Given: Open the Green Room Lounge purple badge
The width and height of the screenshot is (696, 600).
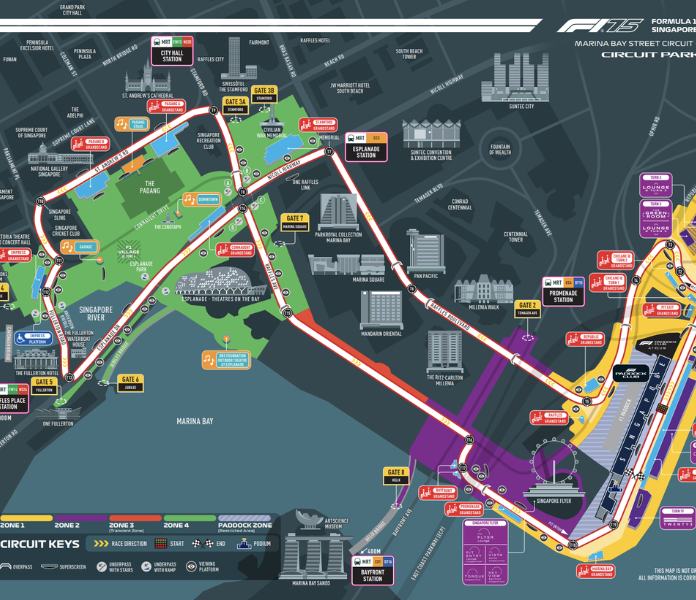Looking at the screenshot, I should 656,218.
